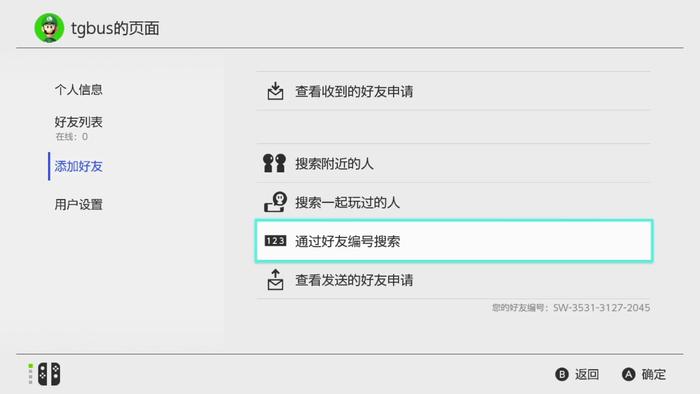Select the 添加好友 sidebar tab

(79, 166)
